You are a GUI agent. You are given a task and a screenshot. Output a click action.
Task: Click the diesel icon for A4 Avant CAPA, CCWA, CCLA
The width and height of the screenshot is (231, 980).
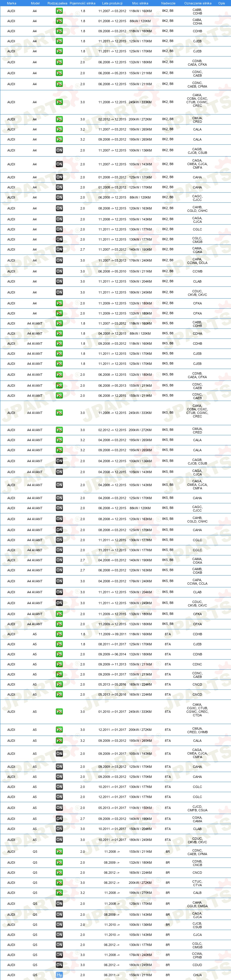(59, 581)
